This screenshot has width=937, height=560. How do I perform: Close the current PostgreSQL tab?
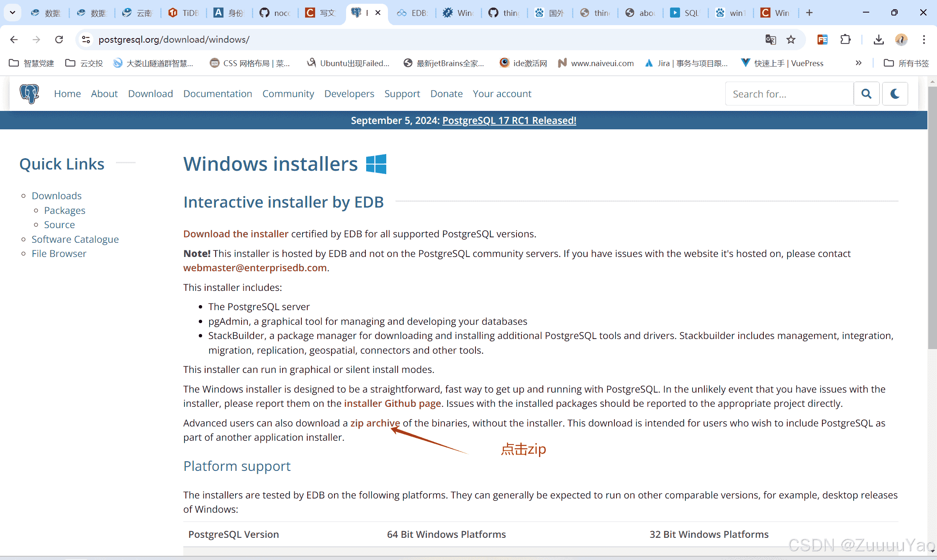tap(378, 13)
